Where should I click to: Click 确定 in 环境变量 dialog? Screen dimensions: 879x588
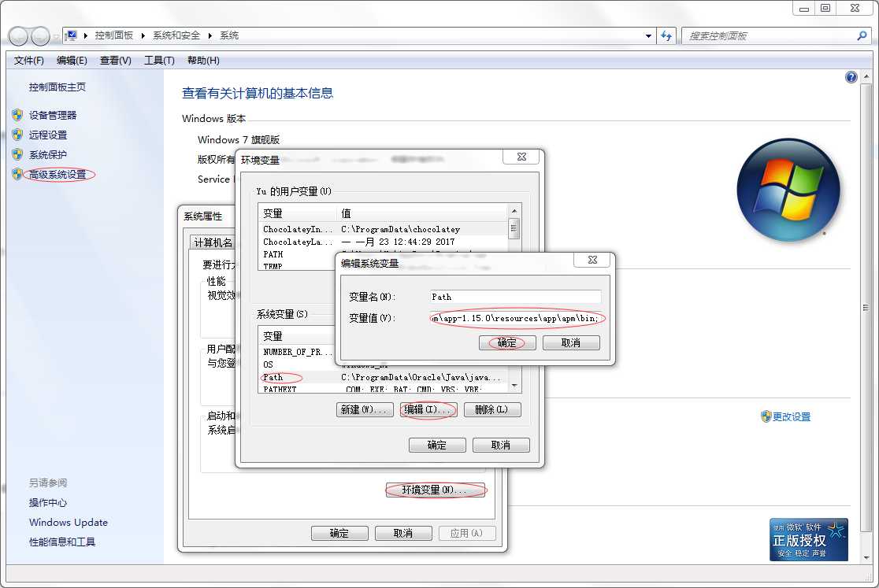tap(437, 445)
